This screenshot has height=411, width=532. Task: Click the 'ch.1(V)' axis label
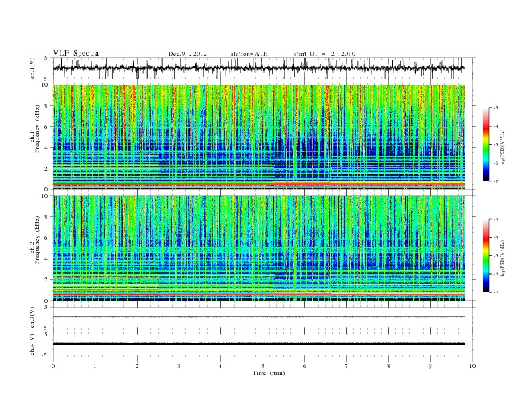pos(32,68)
